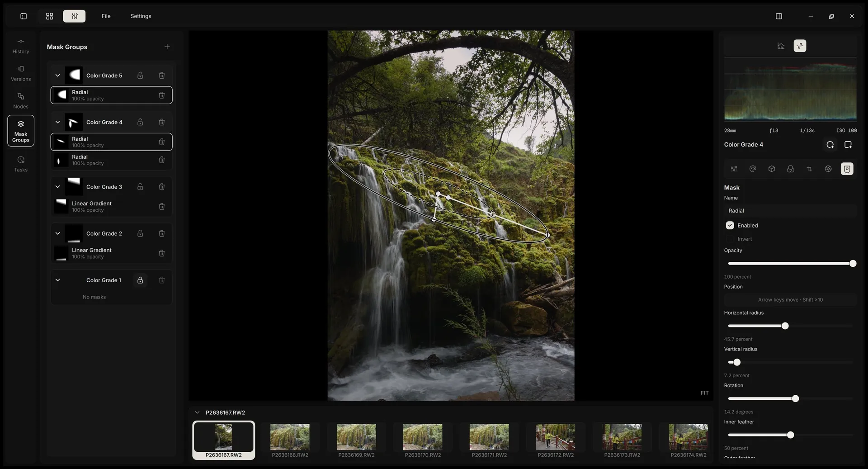Select the P2636172.RW2 thumbnail
The image size is (868, 469).
coord(556,441)
